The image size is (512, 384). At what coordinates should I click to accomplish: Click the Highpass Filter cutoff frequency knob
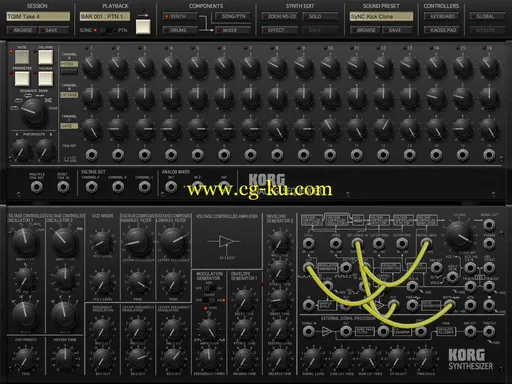click(137, 242)
